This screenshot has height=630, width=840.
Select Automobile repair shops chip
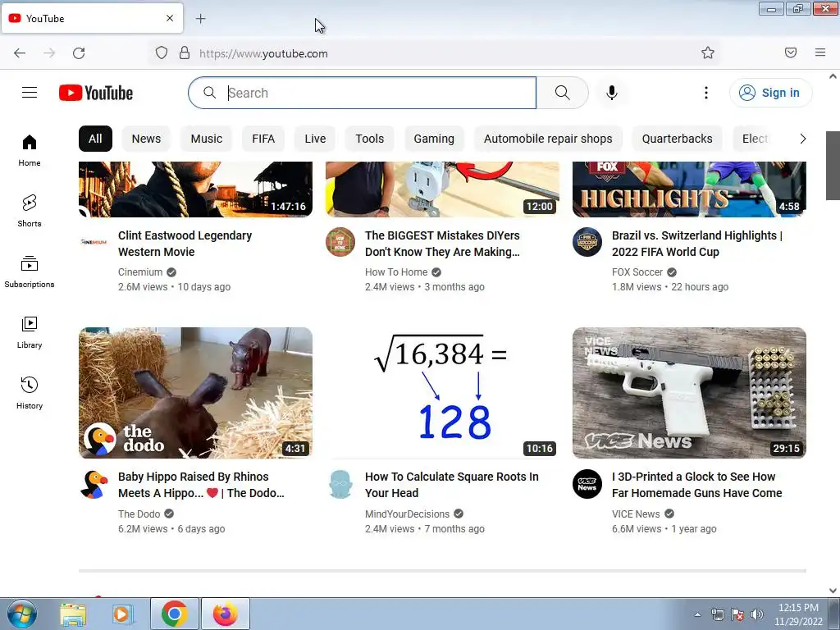pos(548,139)
